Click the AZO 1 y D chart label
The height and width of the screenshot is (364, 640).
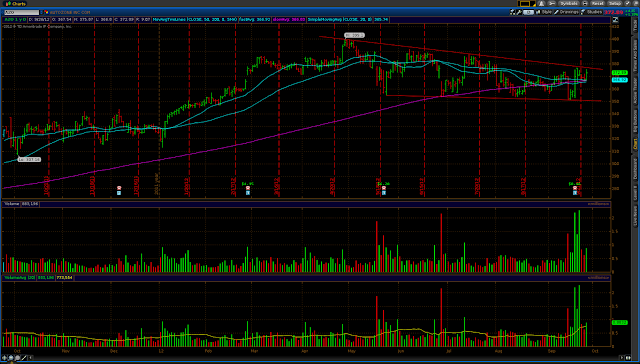coord(15,19)
